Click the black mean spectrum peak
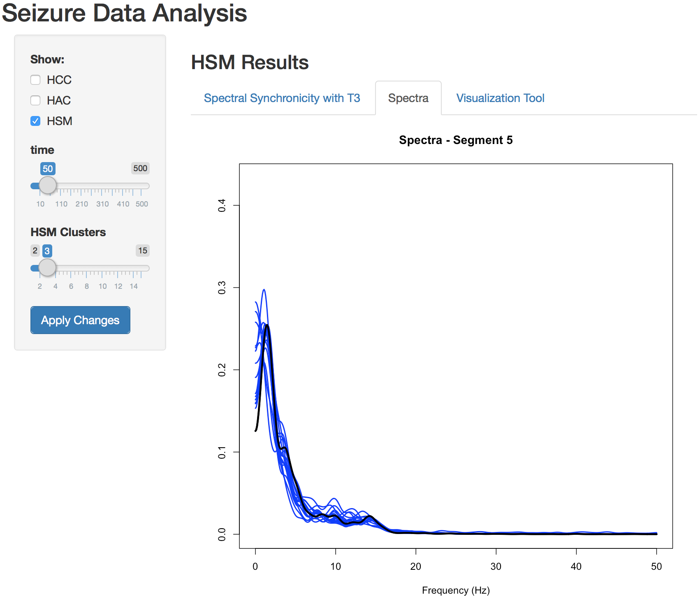Viewport: 700px width, 599px height. pos(267,325)
